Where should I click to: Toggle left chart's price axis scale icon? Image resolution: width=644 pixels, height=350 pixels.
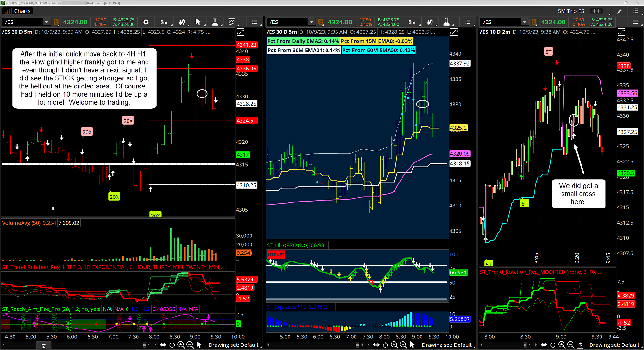point(241,32)
